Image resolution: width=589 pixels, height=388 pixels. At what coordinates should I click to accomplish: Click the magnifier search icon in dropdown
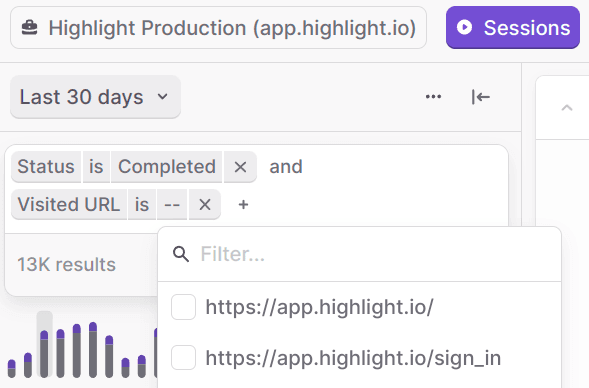pos(181,254)
